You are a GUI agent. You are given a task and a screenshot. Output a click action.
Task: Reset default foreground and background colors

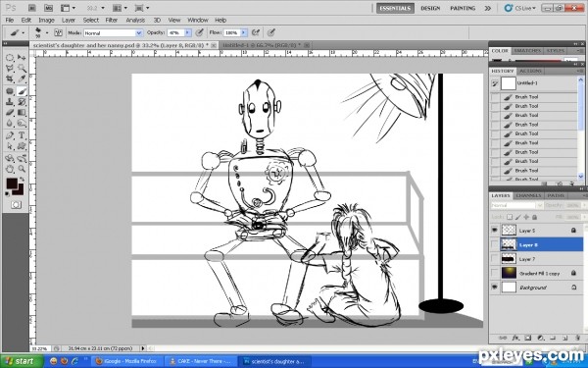point(8,194)
